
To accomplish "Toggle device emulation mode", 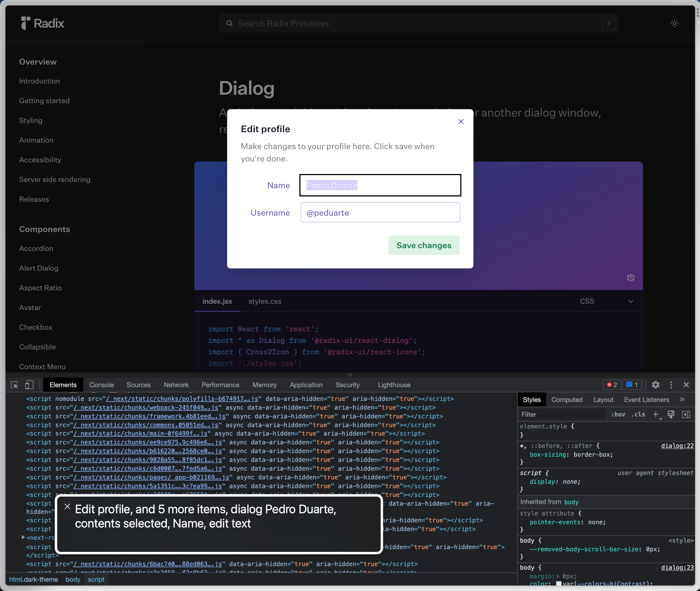I will (x=29, y=385).
